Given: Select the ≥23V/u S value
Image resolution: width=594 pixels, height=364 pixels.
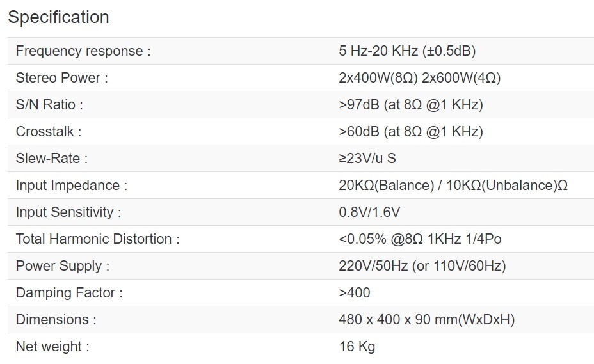Looking at the screenshot, I should pos(367,159).
